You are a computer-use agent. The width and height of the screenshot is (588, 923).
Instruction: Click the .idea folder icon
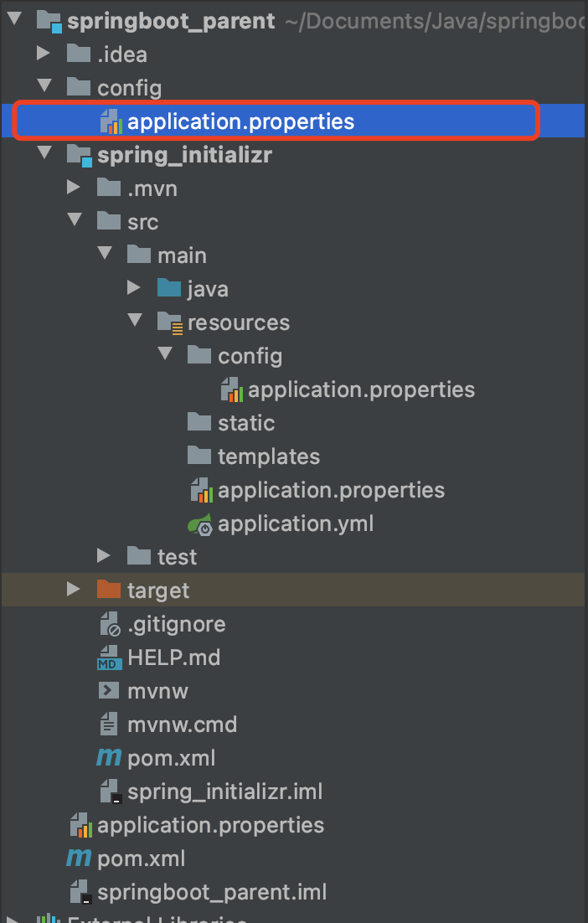pos(78,54)
